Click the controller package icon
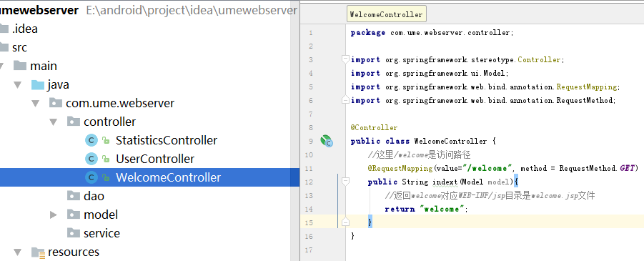Viewport: 644px width, 261px height. (x=73, y=122)
